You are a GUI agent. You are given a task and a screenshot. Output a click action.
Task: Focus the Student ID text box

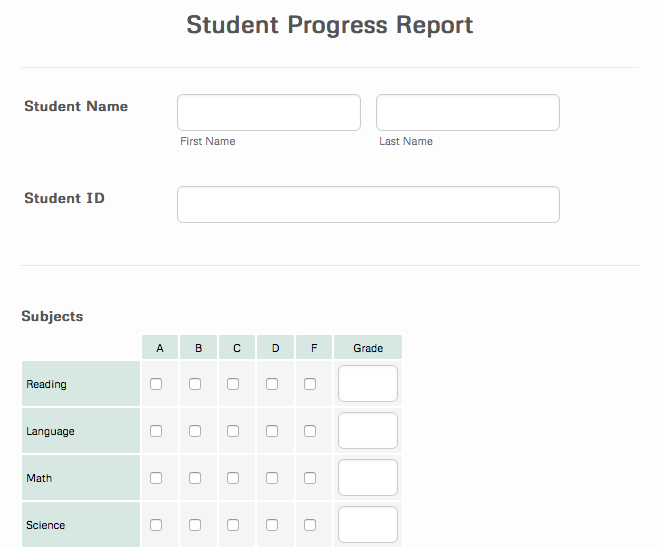point(368,204)
